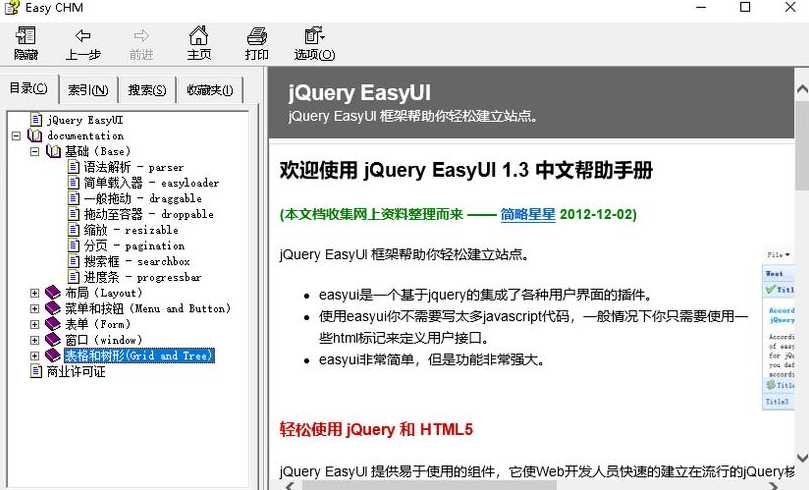Click the EasyUI demo screenshot thumbnail
809x490 pixels.
click(x=779, y=329)
